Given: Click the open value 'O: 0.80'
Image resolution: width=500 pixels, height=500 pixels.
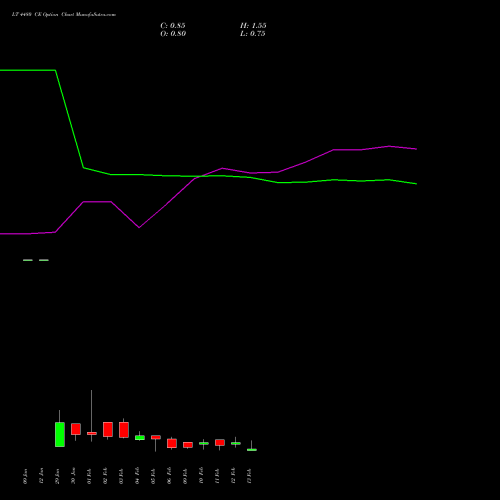Looking at the screenshot, I should [x=173, y=34].
